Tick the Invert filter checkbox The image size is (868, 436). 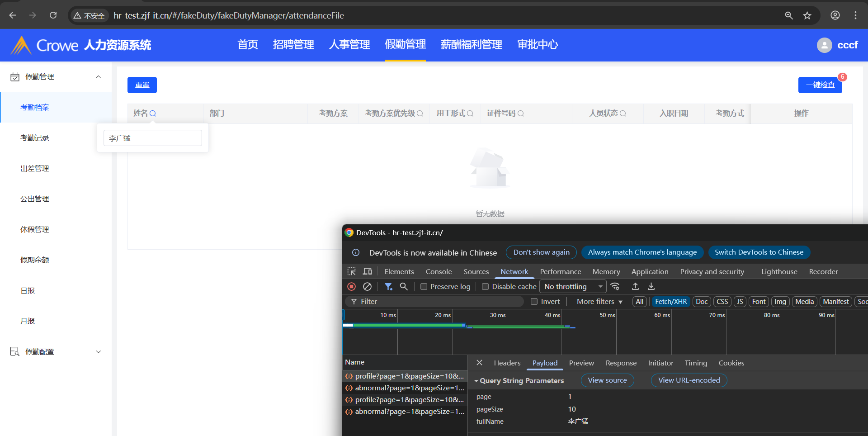(534, 302)
